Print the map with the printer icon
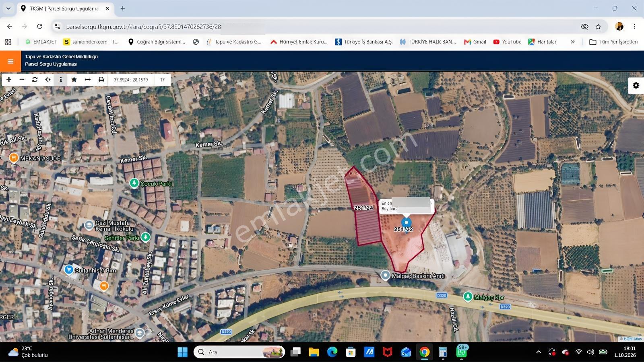The image size is (644, 362). (101, 80)
